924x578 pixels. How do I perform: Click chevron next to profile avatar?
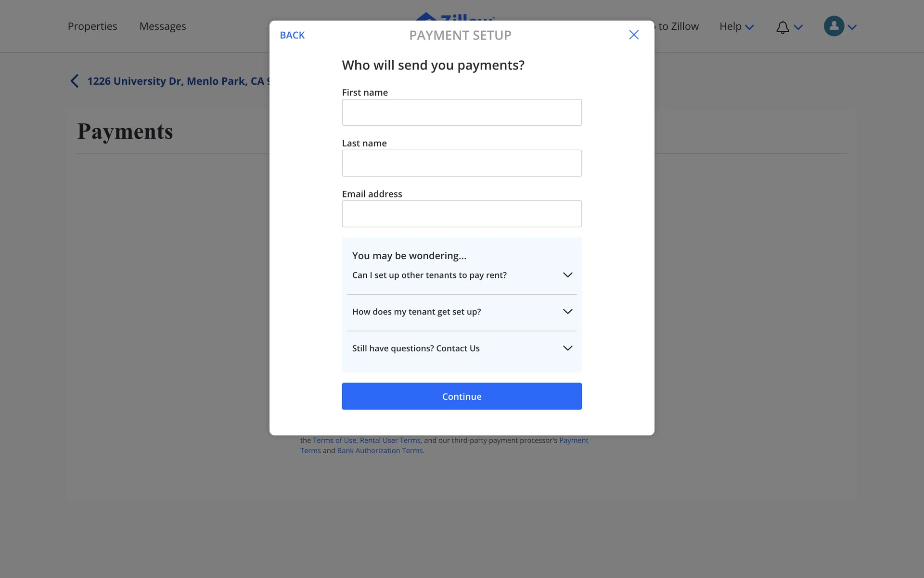(x=852, y=27)
